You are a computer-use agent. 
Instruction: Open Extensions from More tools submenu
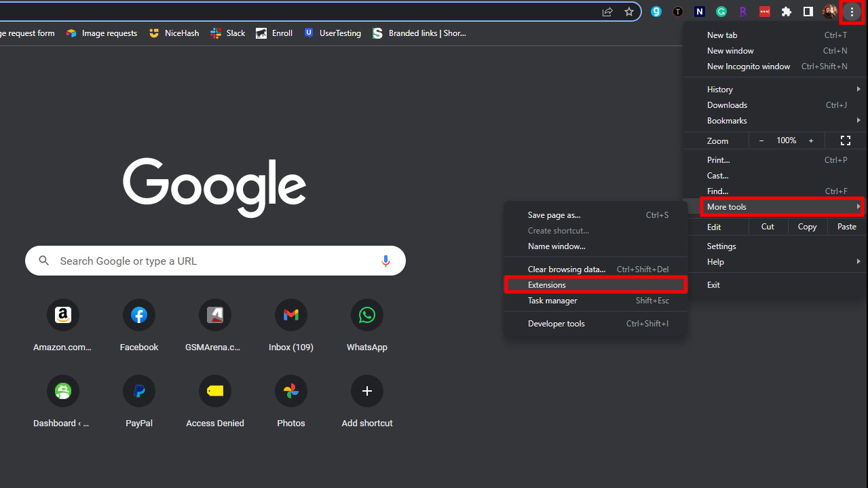tap(596, 285)
